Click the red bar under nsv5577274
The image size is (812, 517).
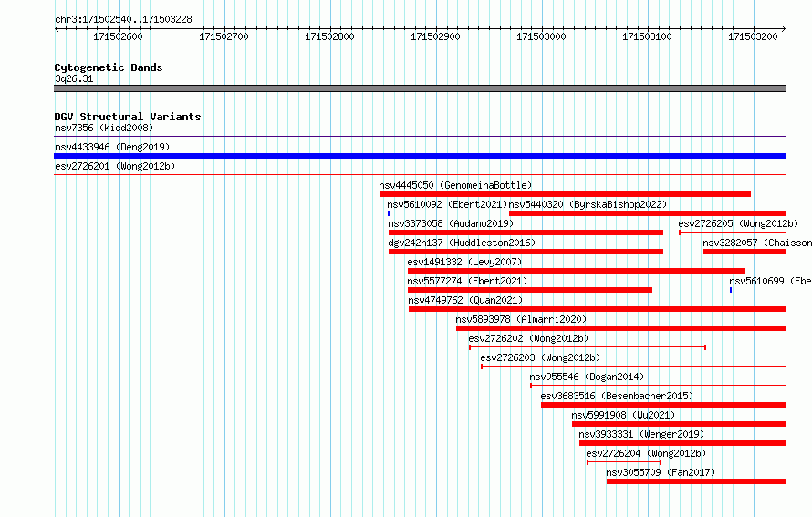pos(530,290)
